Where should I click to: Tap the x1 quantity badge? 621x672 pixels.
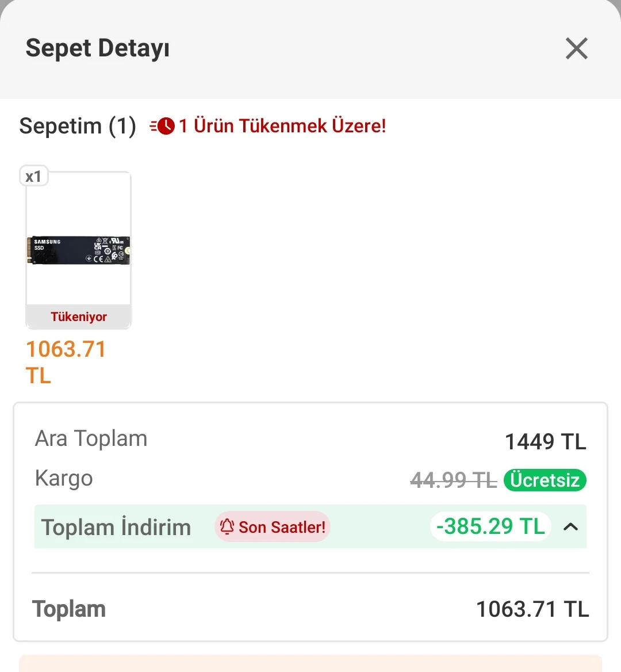(x=34, y=176)
